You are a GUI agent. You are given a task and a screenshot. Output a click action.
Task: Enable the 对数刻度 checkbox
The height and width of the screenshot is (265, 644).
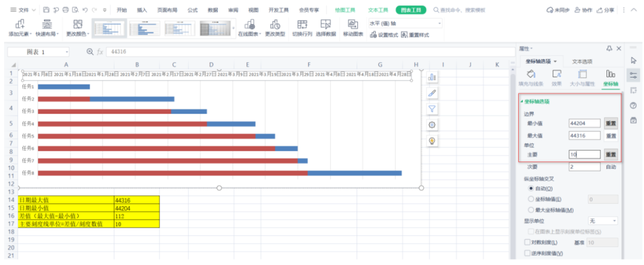527,242
